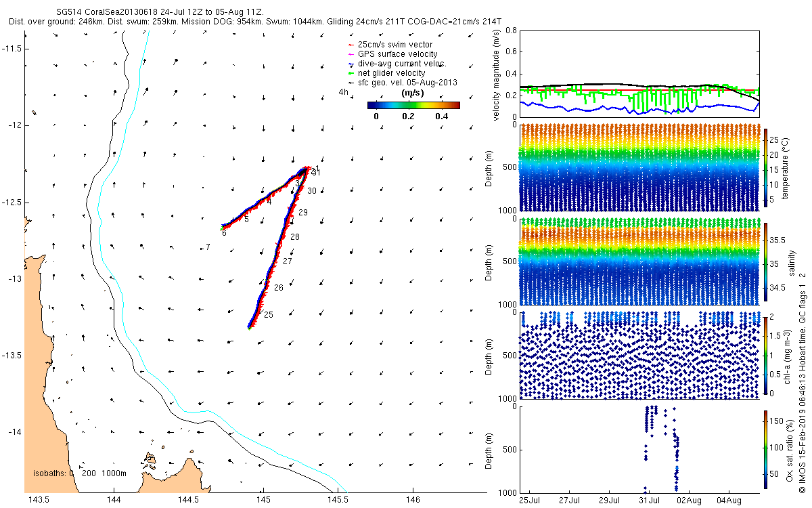Viewport: 812px width, 508px height.
Task: Click the 146 longitude tick label
Action: [413, 501]
